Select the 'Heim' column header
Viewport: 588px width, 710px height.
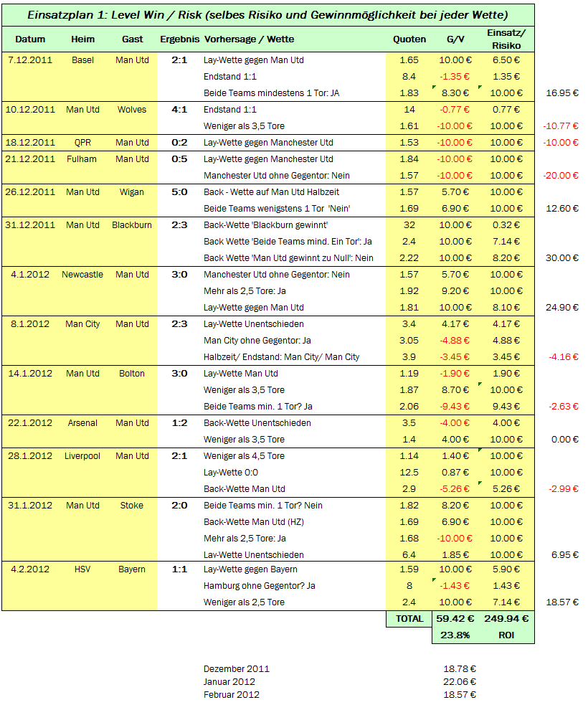click(83, 39)
